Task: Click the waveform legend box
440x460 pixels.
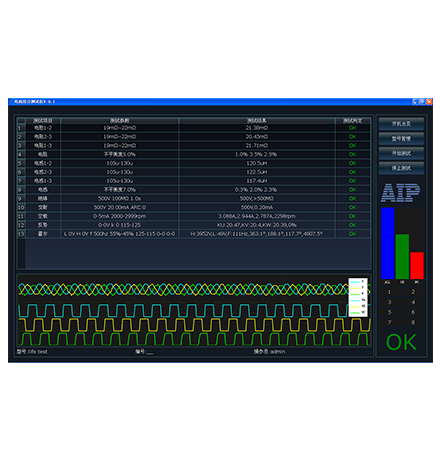Action: (x=358, y=297)
